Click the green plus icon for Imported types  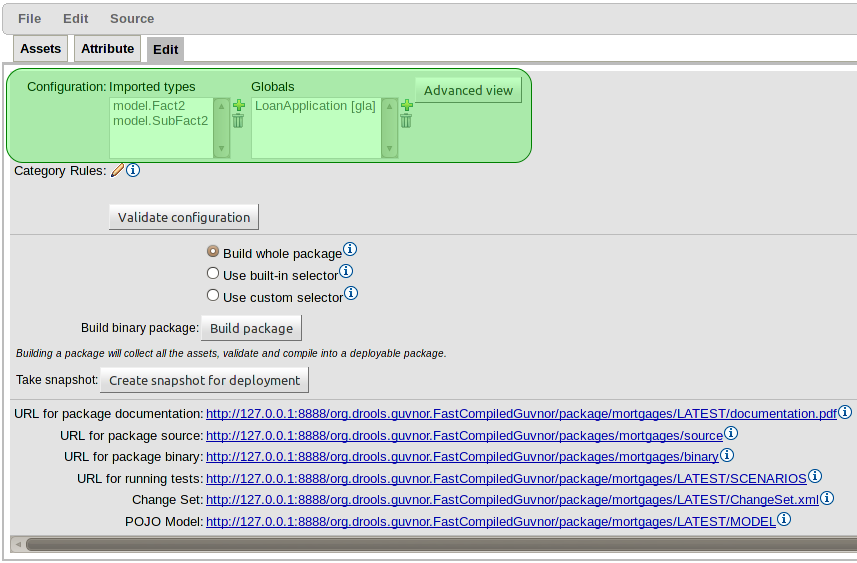tap(238, 105)
